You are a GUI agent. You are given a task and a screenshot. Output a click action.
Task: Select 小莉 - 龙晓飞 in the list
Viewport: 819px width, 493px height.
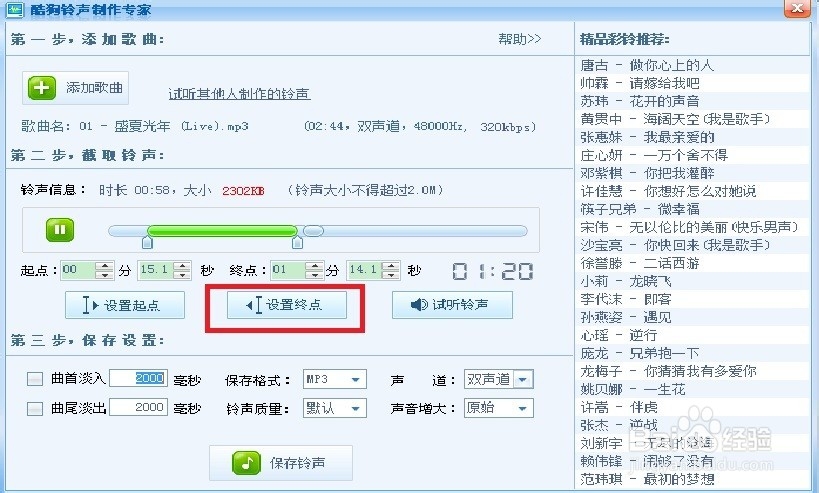[694, 281]
